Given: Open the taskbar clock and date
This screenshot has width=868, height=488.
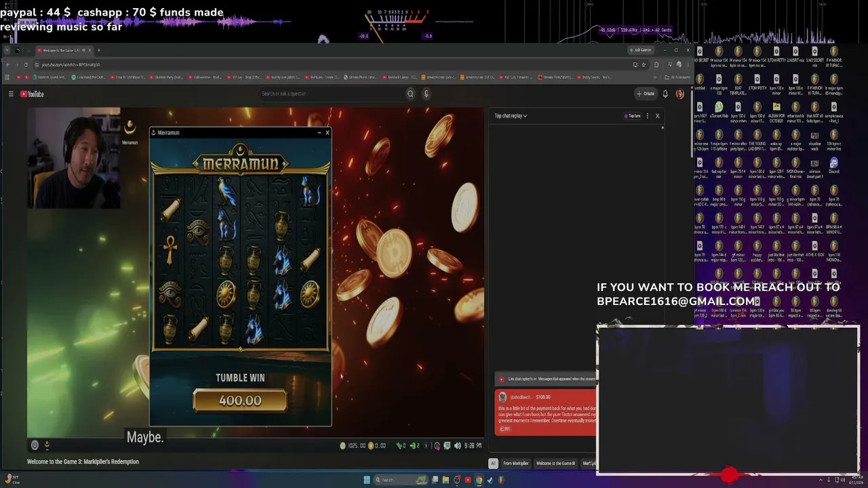Looking at the screenshot, I should coord(856,480).
